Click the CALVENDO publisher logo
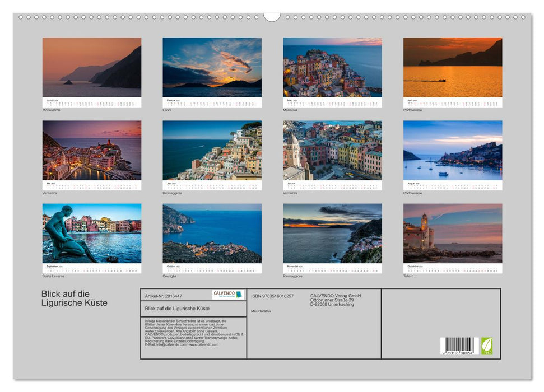Image resolution: width=544 pixels, height=392 pixels. coord(227,295)
